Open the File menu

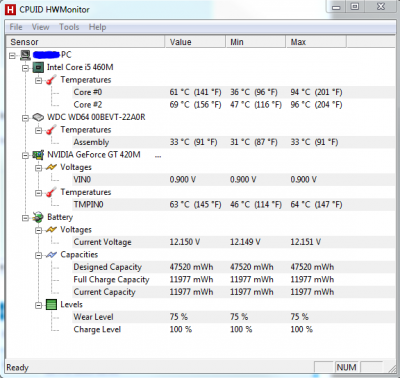pos(16,27)
